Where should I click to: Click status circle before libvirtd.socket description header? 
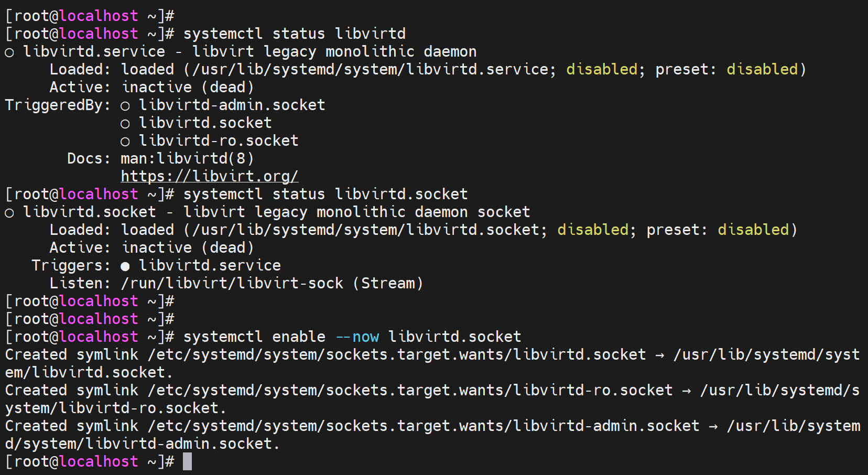pyautogui.click(x=9, y=213)
